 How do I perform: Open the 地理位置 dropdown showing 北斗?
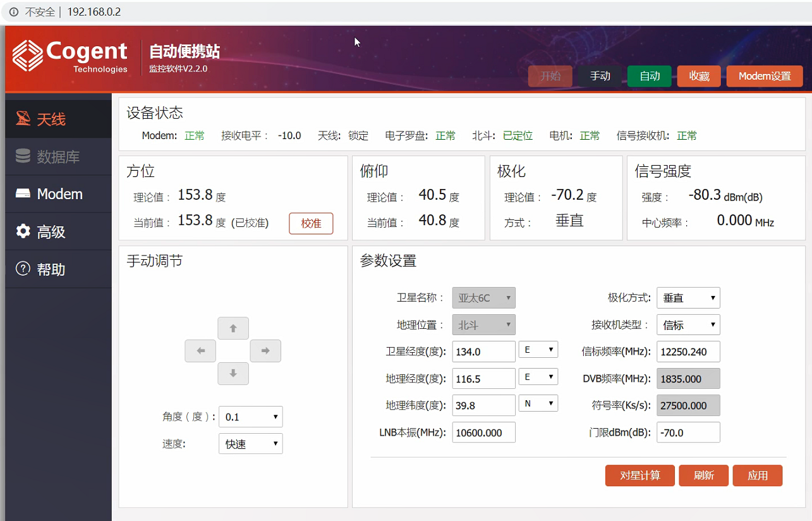[484, 324]
